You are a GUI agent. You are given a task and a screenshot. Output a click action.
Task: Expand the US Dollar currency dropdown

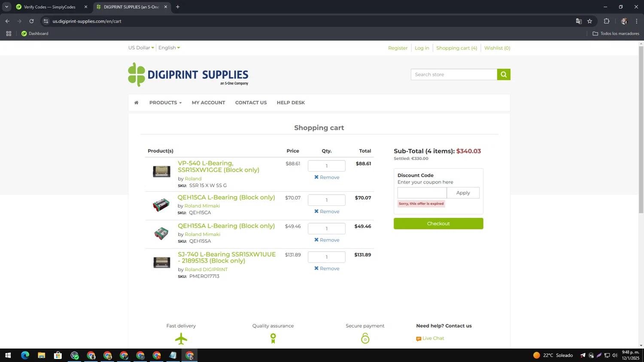(x=141, y=48)
